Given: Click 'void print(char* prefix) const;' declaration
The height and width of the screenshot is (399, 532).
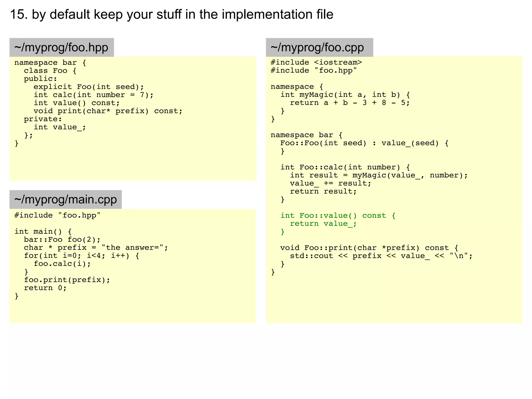Looking at the screenshot, I should coord(108,111).
